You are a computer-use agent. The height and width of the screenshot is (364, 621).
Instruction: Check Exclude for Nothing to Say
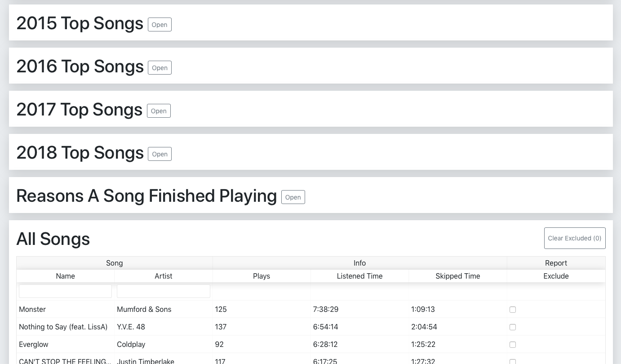point(513,327)
